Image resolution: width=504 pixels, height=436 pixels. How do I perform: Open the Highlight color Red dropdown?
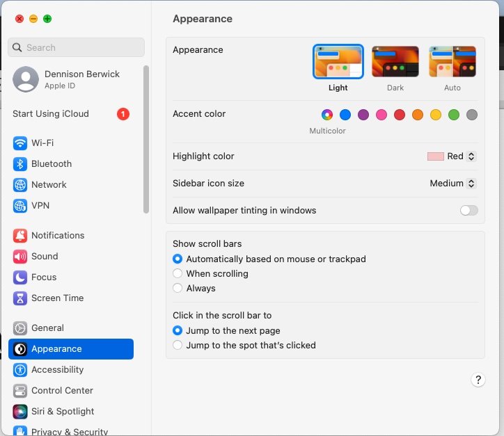[x=452, y=156]
